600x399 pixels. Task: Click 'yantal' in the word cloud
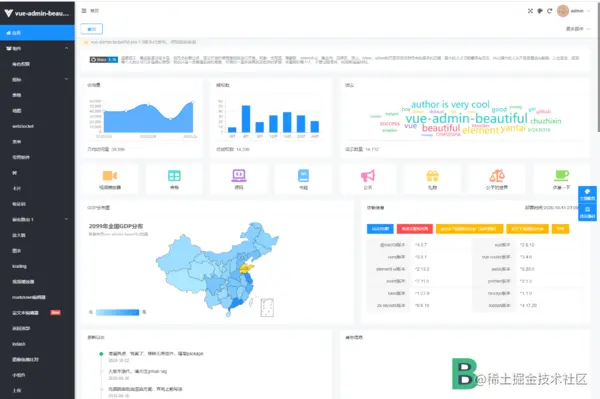click(x=513, y=128)
